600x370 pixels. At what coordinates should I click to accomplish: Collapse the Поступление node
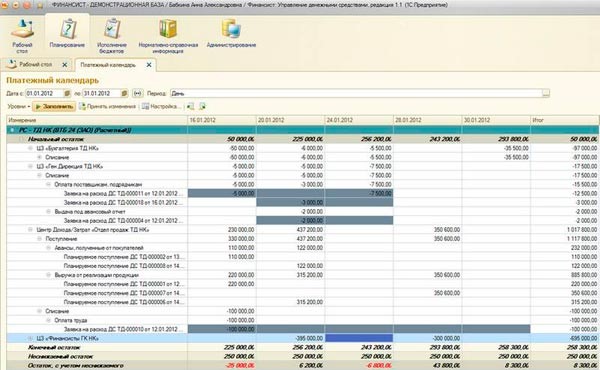(39, 239)
